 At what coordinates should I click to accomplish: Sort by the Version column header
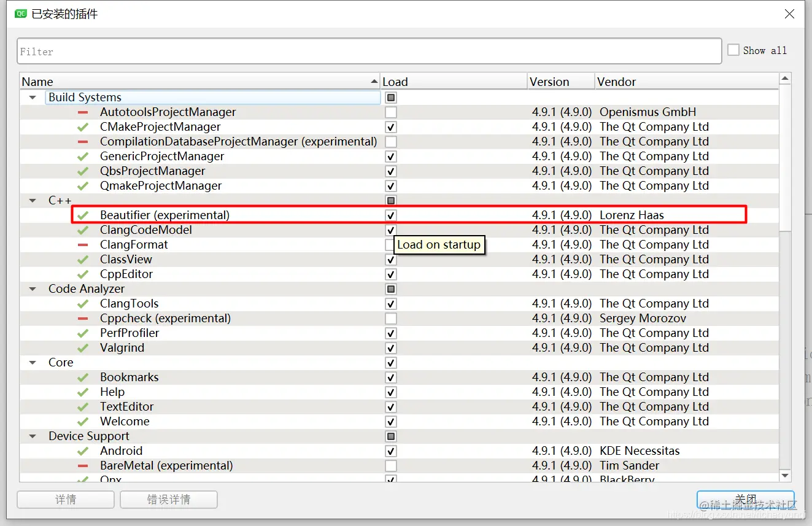(562, 82)
